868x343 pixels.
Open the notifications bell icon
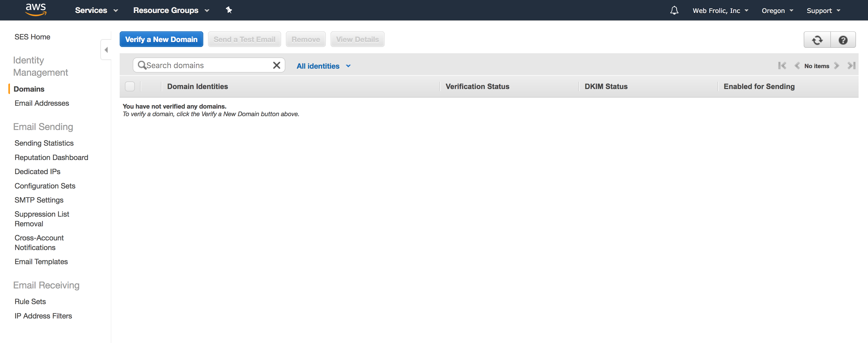coord(674,10)
